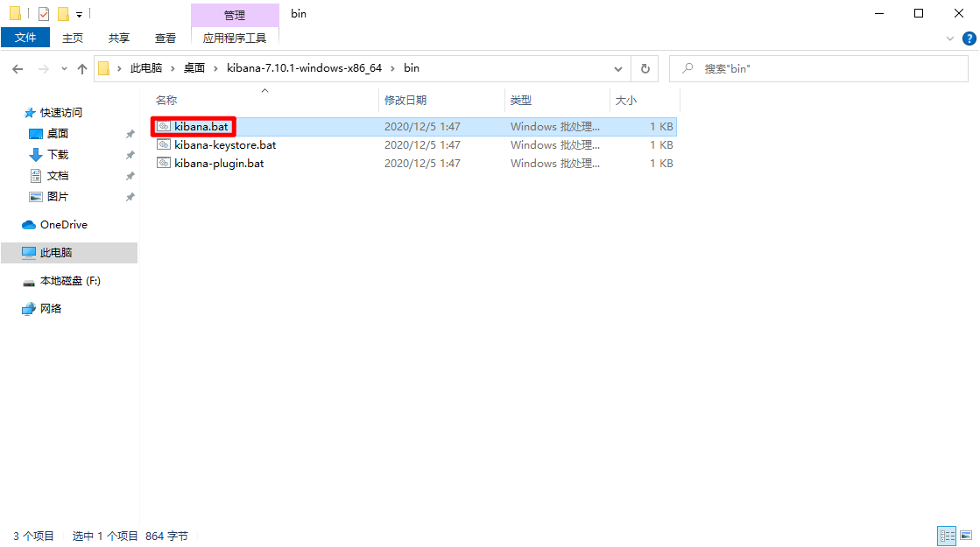The height and width of the screenshot is (547, 980).
Task: Click the title bar folder icon
Action: (16, 13)
